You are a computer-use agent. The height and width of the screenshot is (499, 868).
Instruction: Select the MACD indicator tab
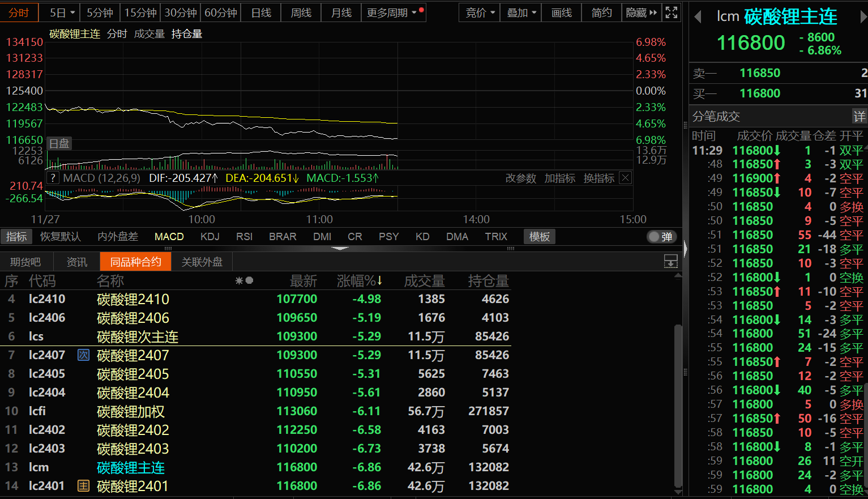pyautogui.click(x=169, y=237)
